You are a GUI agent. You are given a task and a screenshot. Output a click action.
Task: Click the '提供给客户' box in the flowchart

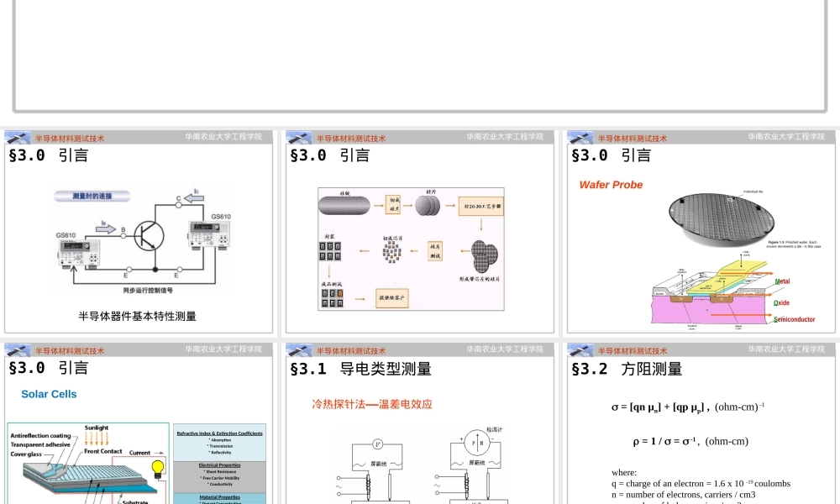pos(392,298)
